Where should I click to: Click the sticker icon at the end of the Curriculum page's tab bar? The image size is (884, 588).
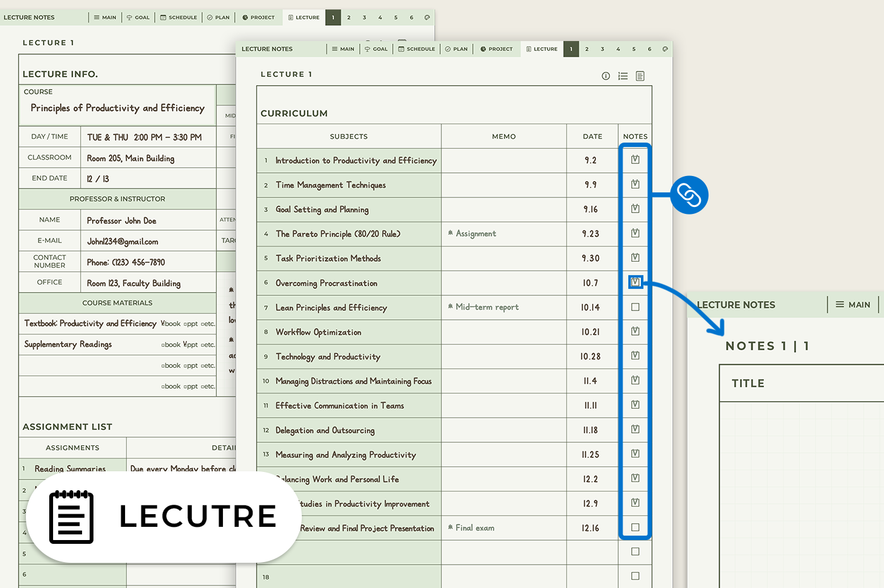tap(665, 49)
